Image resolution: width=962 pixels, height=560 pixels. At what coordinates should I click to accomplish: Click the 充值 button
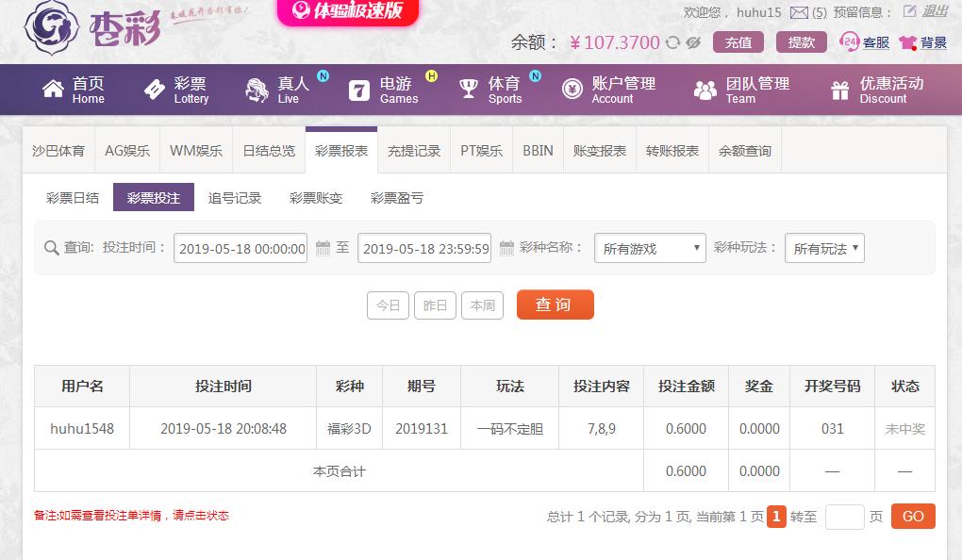(738, 42)
